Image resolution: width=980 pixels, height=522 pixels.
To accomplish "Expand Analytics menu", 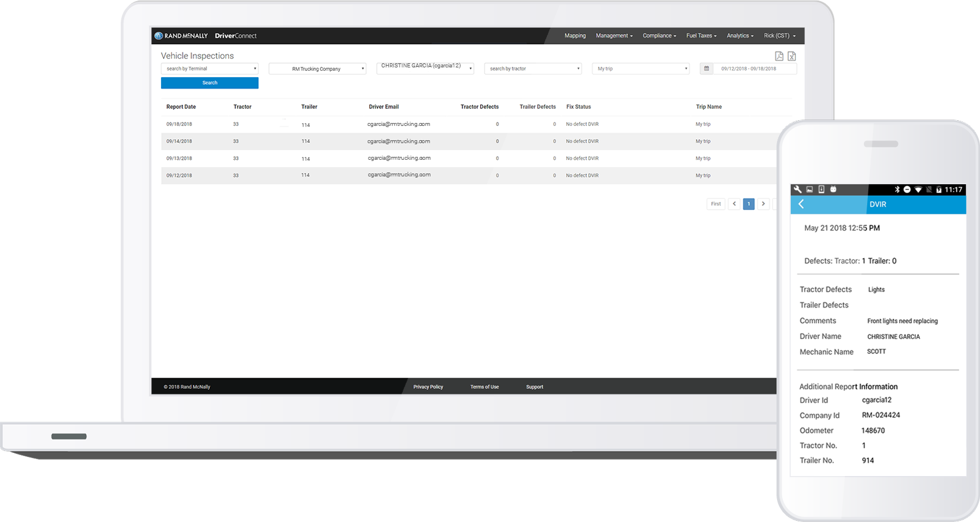I will (740, 36).
